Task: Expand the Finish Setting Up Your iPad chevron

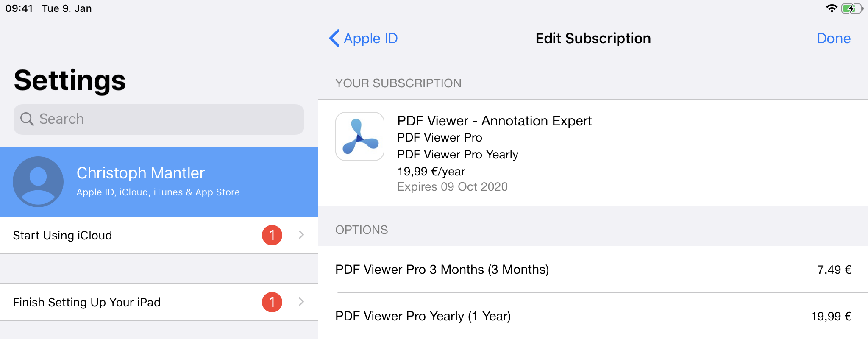Action: [301, 302]
